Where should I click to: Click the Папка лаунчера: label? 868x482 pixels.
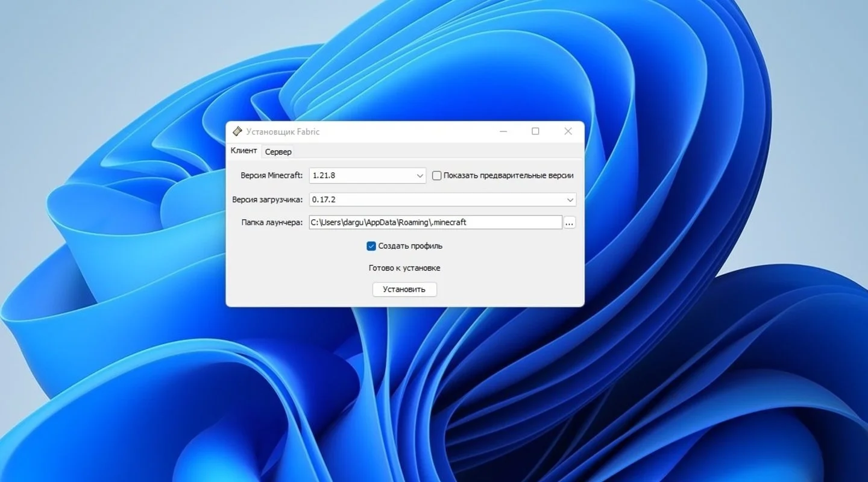[x=272, y=222]
